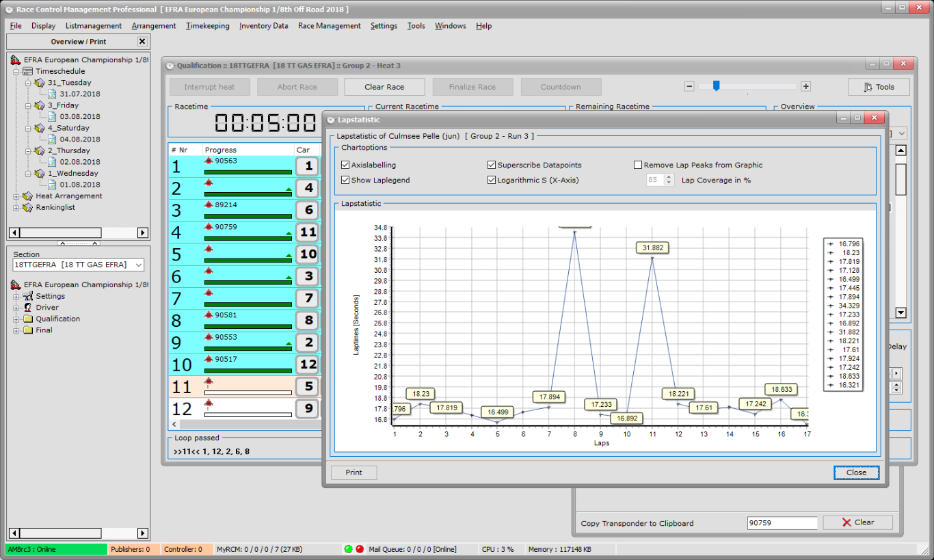
Task: Expand the Final folder in tree
Action: (16, 330)
